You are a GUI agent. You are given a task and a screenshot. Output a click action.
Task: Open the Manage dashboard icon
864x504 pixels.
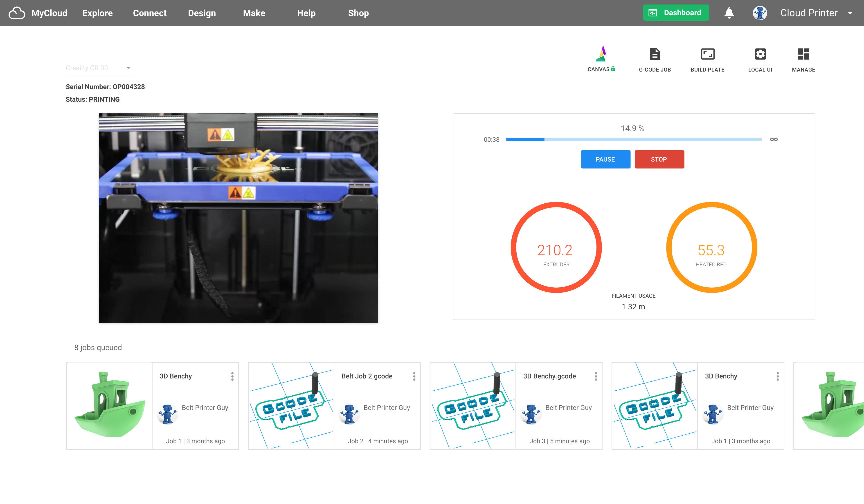coord(803,54)
